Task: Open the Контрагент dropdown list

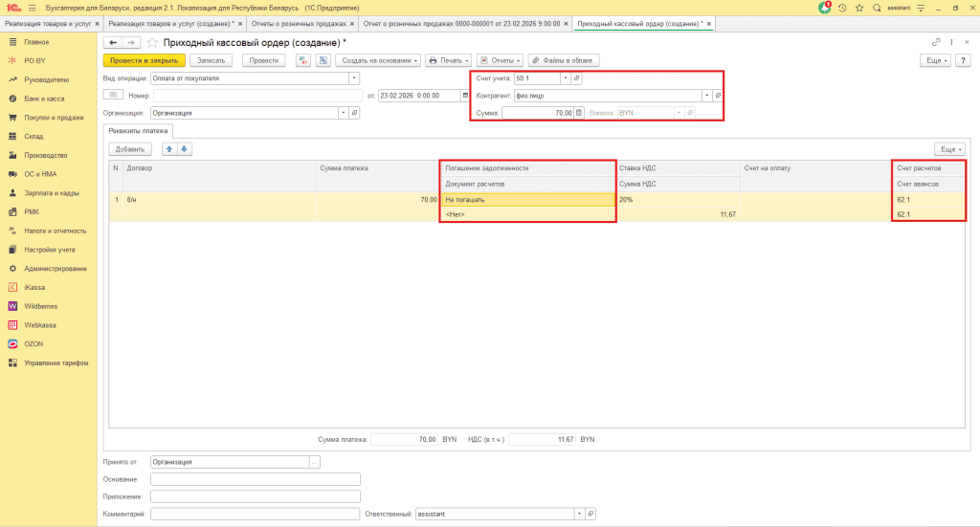Action: click(x=706, y=96)
